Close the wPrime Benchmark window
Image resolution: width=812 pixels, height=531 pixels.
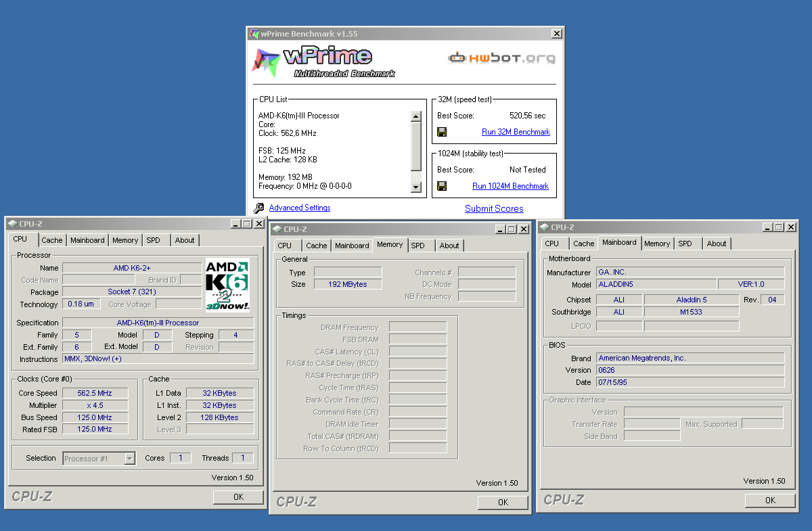point(556,33)
